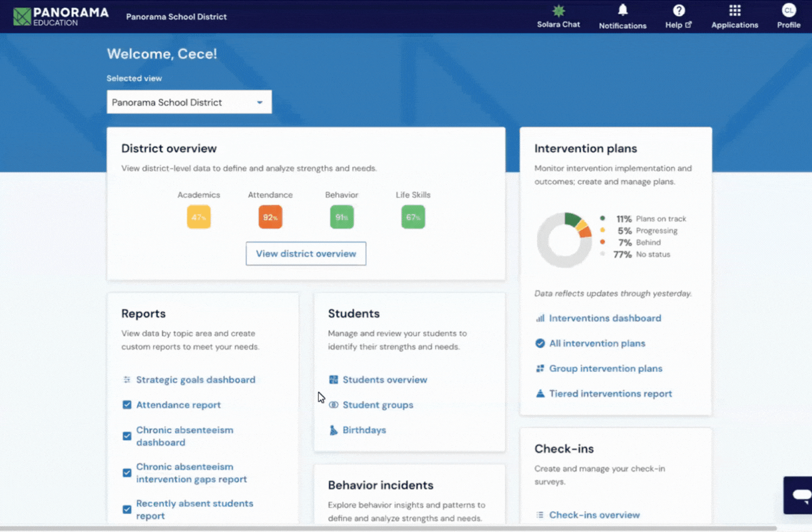Click the All intervention plans check icon
Image resolution: width=812 pixels, height=532 pixels.
click(540, 343)
